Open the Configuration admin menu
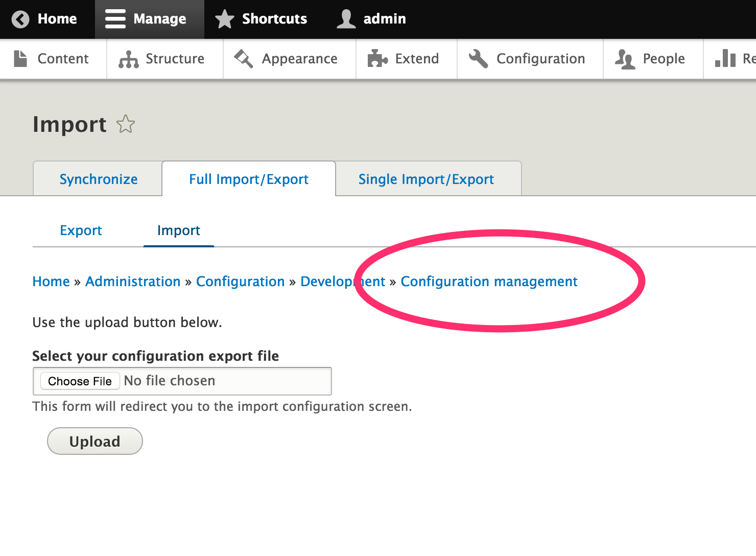This screenshot has width=756, height=556. point(530,59)
